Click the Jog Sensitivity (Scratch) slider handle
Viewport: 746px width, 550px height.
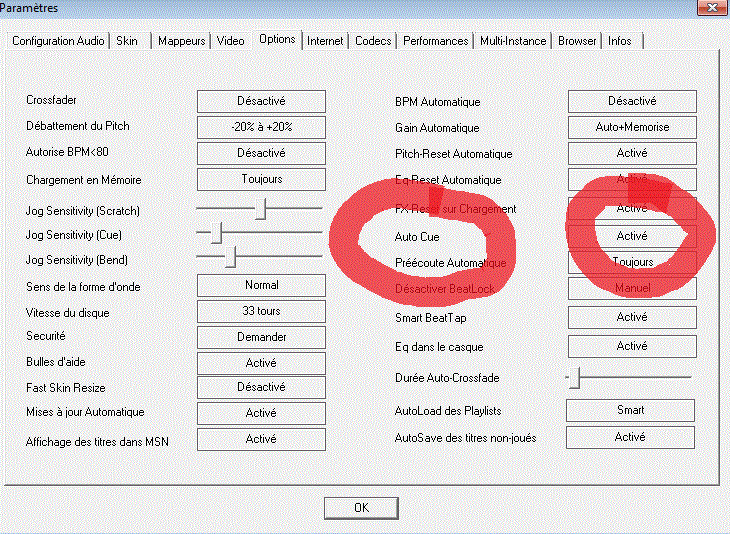pyautogui.click(x=263, y=208)
